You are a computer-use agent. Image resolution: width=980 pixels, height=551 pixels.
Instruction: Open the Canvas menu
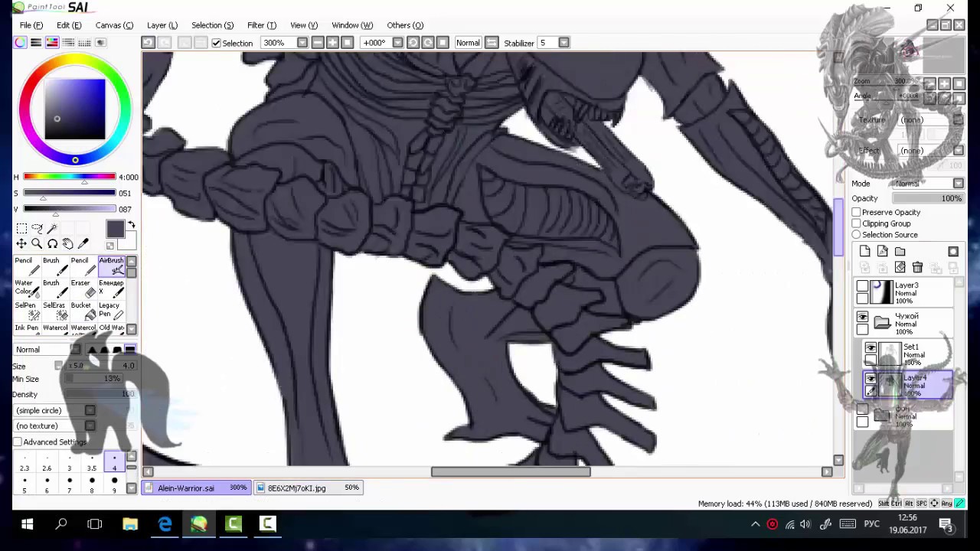point(114,25)
